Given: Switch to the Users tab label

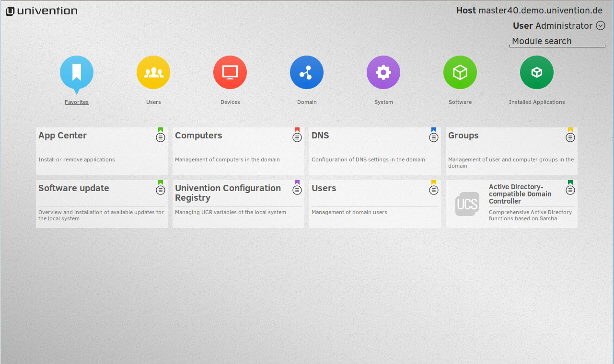Looking at the screenshot, I should coord(153,102).
